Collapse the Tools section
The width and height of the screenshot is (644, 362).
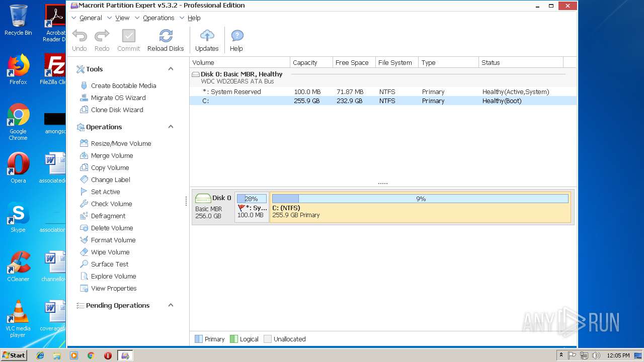pyautogui.click(x=171, y=69)
